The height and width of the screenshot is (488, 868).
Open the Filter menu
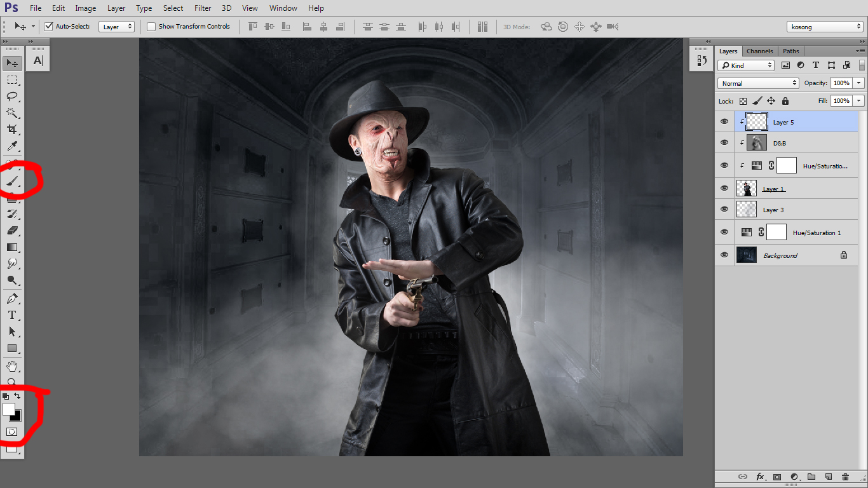(x=203, y=8)
